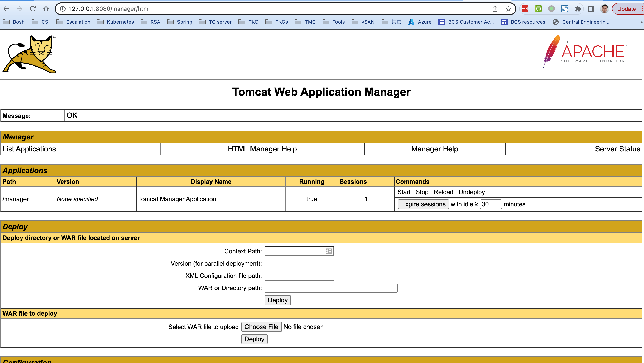Reload the Tomcat manager page
The image size is (644, 363).
33,9
